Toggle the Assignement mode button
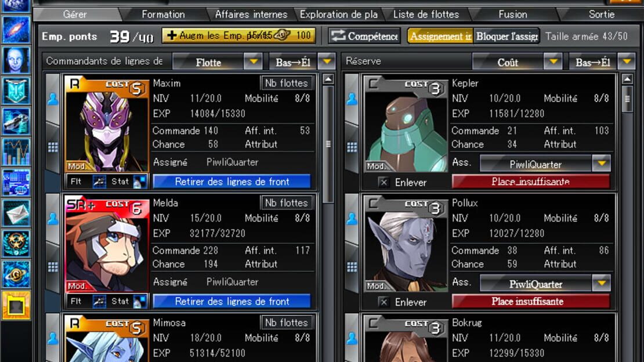The height and width of the screenshot is (362, 644). coord(440,36)
